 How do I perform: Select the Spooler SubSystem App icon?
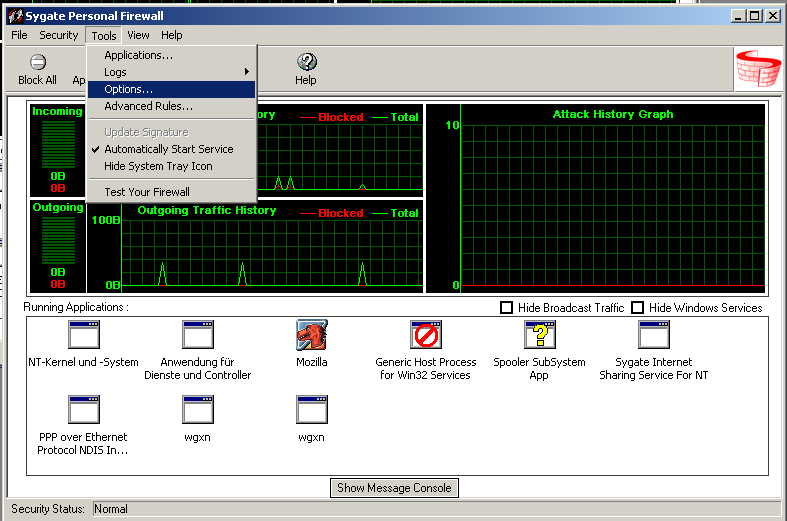(540, 335)
